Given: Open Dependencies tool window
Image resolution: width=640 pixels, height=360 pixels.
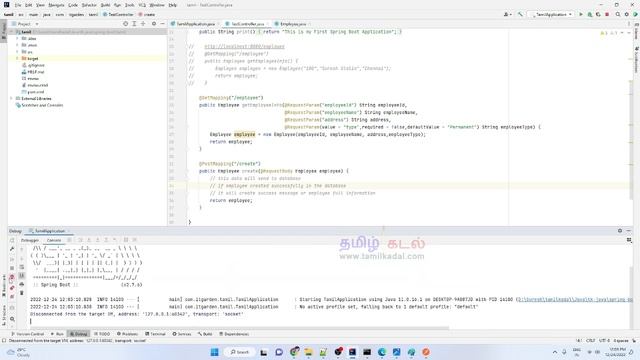Looking at the screenshot, I should 234,334.
